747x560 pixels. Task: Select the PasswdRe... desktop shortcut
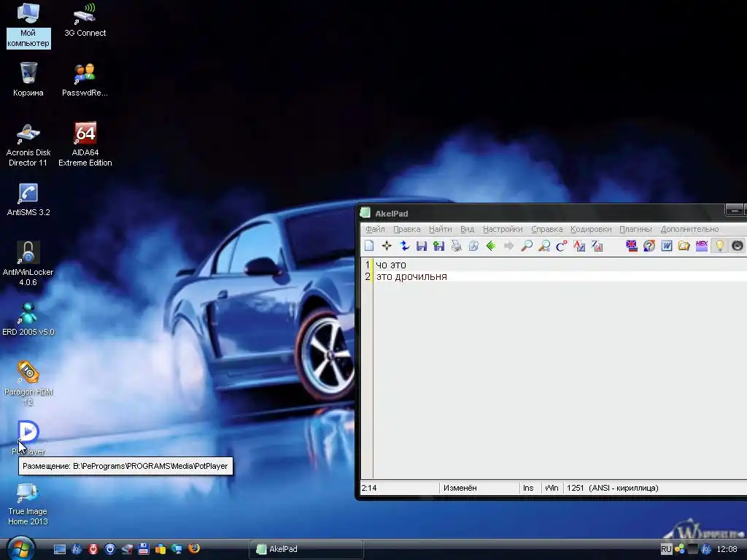(x=85, y=79)
